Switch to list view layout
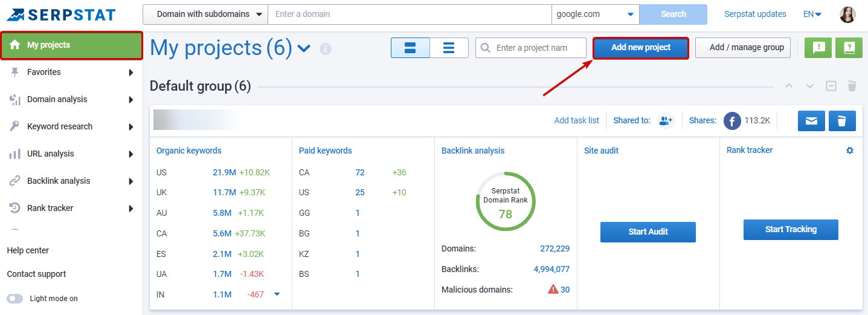The height and width of the screenshot is (315, 868). click(449, 48)
